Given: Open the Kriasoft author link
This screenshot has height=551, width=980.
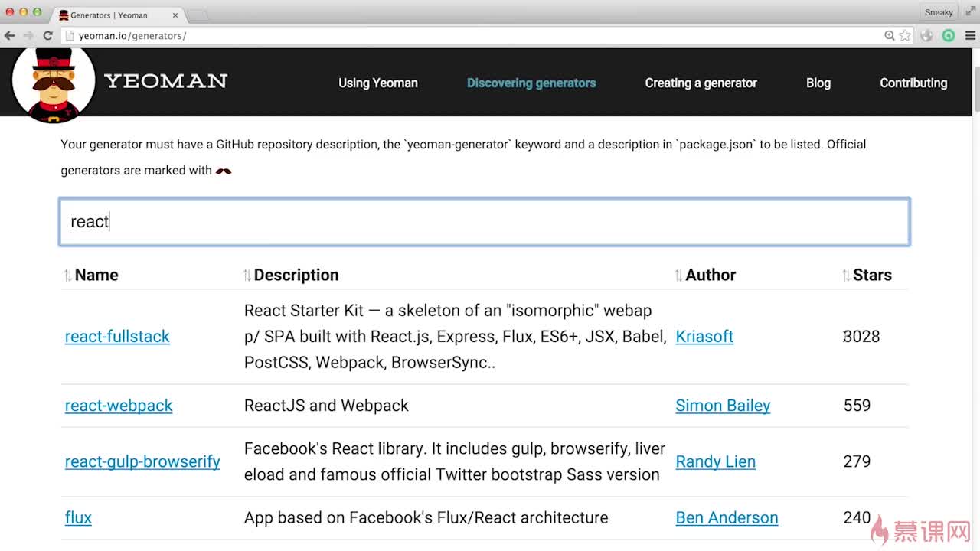Looking at the screenshot, I should coord(704,337).
